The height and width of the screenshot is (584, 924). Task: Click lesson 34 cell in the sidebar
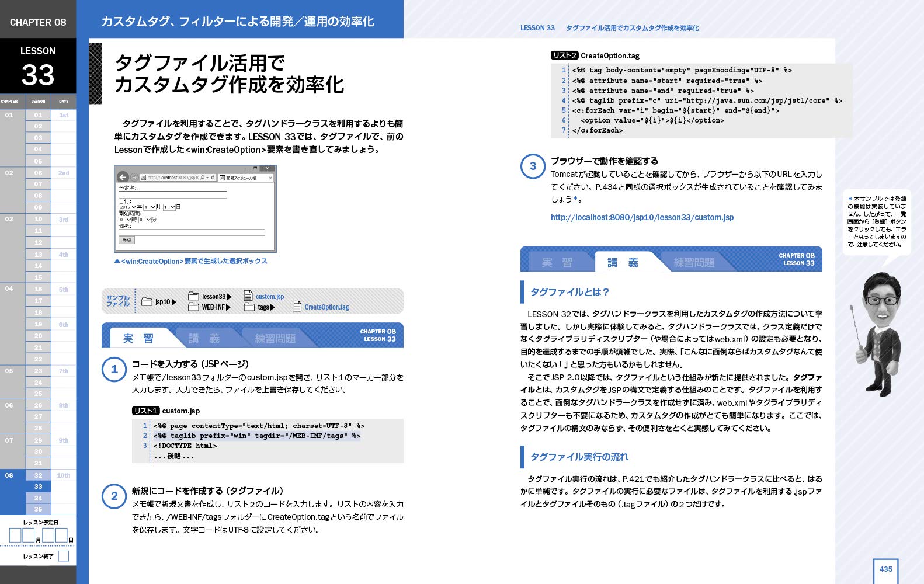(x=38, y=498)
